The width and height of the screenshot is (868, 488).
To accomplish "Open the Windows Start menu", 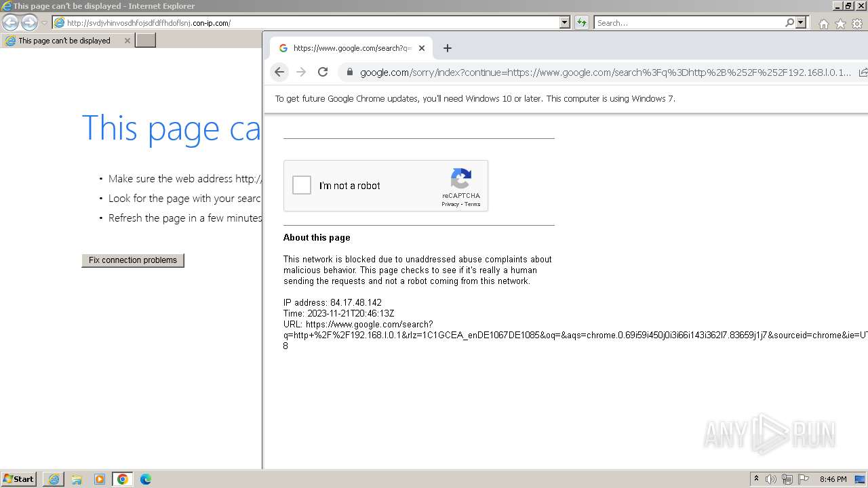I will [18, 479].
